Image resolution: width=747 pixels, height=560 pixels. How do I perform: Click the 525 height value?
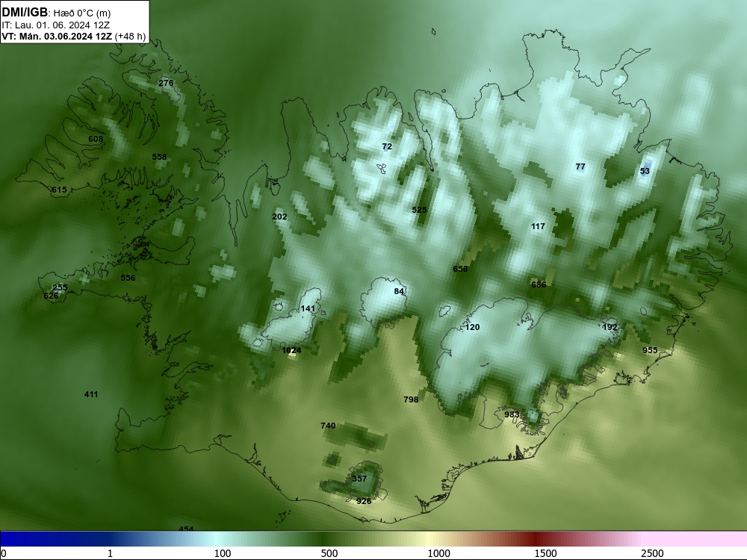coord(419,210)
